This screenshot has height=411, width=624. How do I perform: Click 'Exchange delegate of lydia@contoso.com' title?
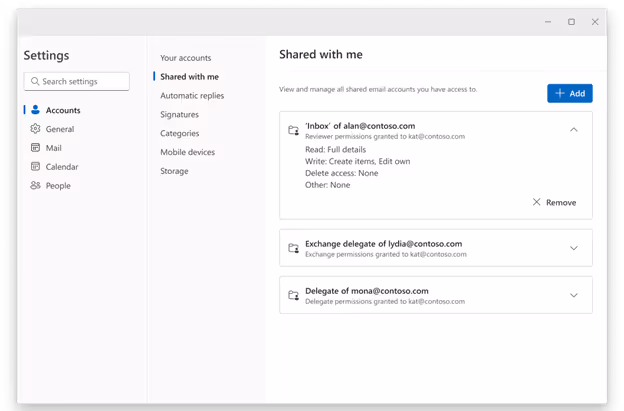click(x=383, y=243)
